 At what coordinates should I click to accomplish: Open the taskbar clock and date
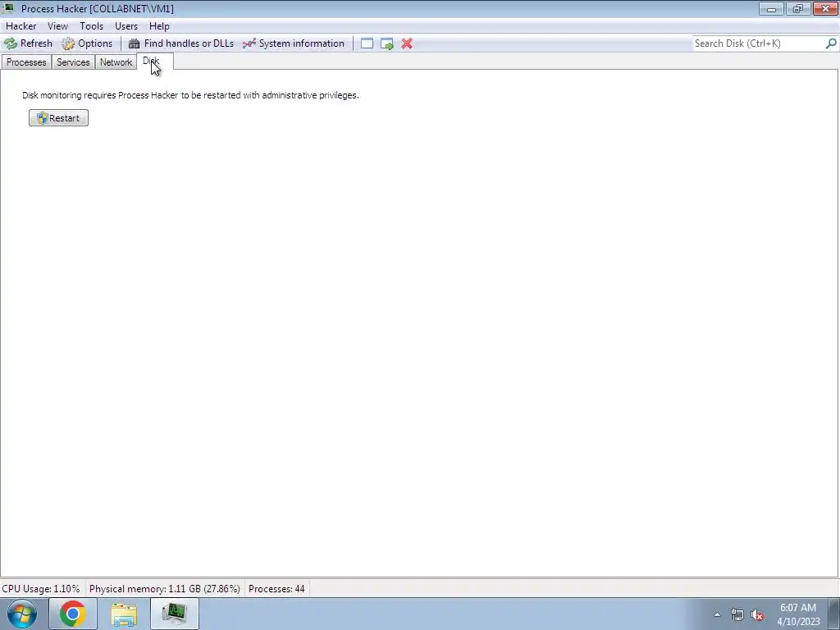point(798,614)
